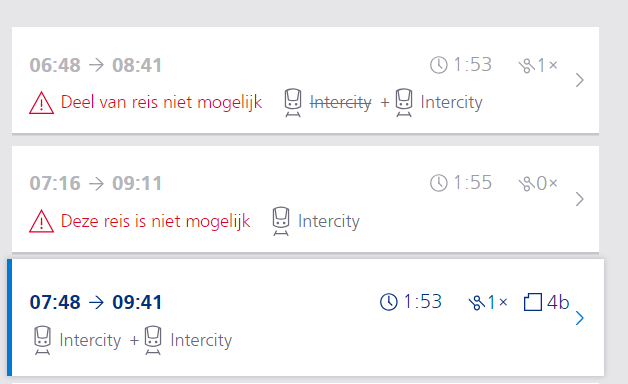This screenshot has height=384, width=628.
Task: Click the first train icon on the 07:48 trip
Action: click(42, 340)
